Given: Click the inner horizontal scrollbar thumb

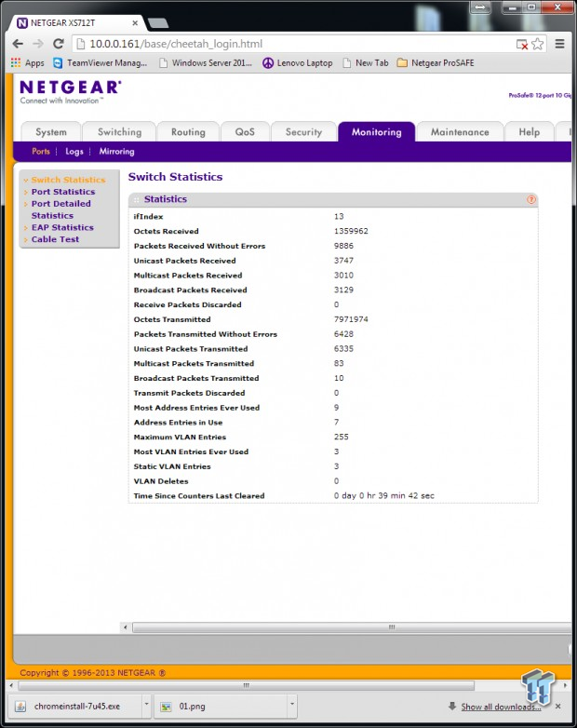Looking at the screenshot, I should (352, 627).
